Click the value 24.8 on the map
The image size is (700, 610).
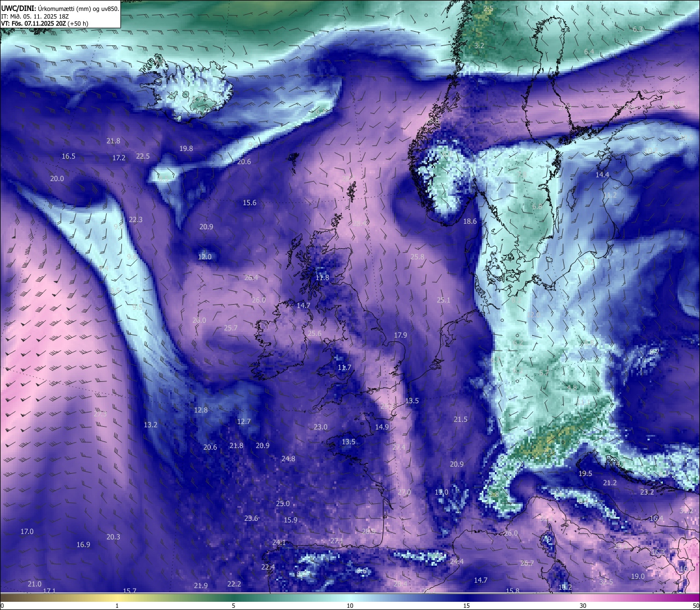288,459
